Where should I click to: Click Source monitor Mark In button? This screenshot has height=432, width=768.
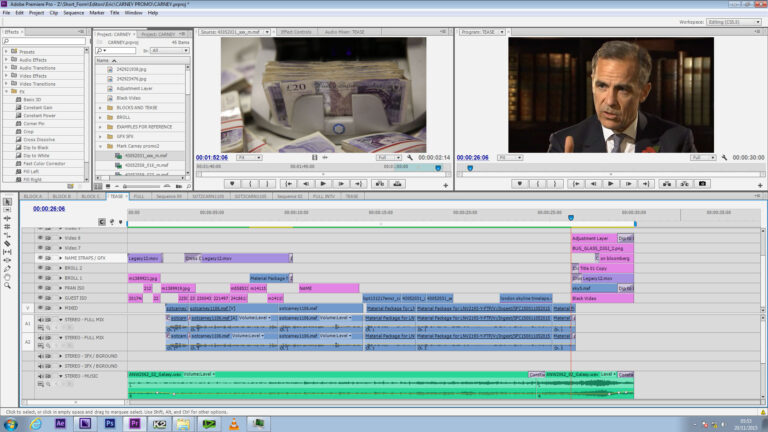click(x=250, y=184)
